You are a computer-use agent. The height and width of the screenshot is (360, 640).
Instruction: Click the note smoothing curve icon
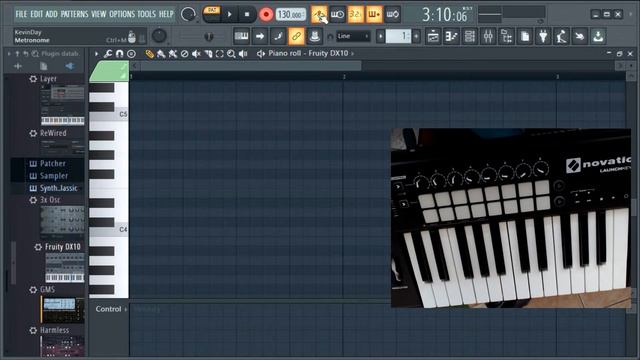[278, 36]
